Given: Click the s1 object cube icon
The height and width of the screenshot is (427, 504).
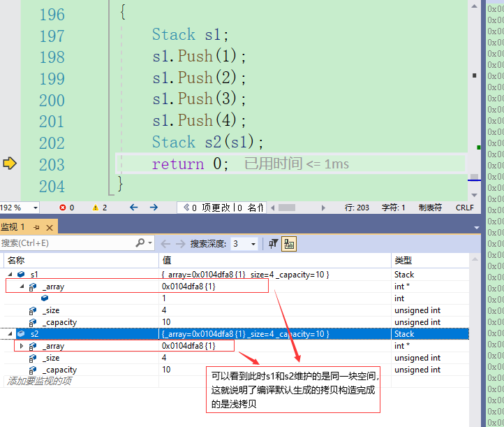Looking at the screenshot, I should point(21,275).
